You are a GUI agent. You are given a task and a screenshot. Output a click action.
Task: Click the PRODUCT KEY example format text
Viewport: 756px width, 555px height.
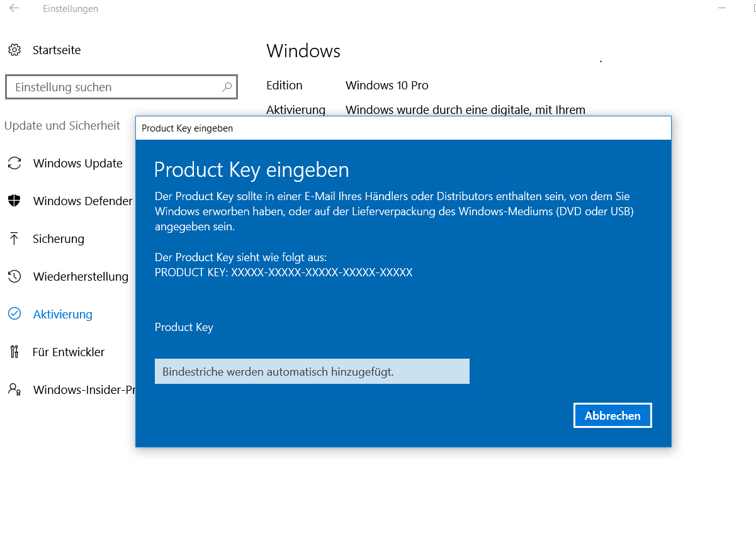click(283, 272)
